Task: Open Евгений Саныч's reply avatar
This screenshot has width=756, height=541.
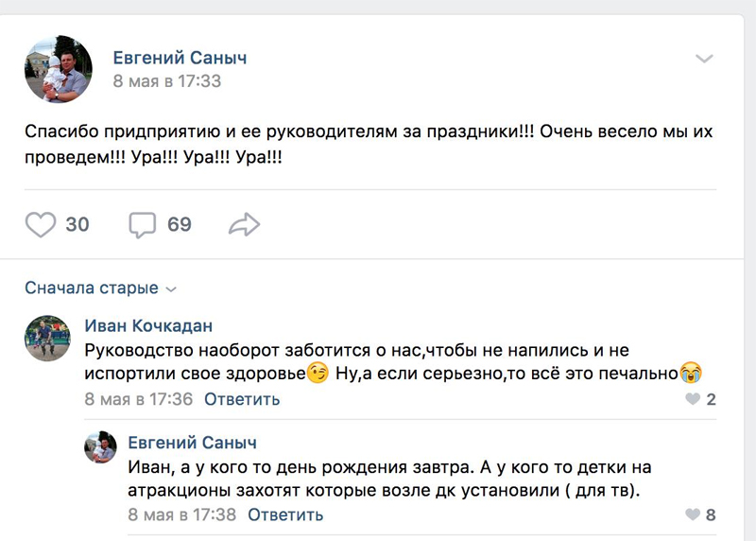Action: click(100, 446)
